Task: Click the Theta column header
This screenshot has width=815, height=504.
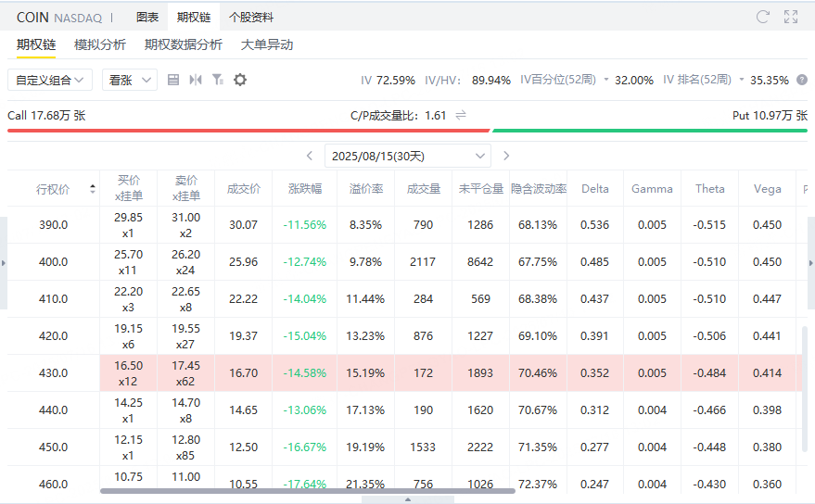Action: click(x=709, y=189)
